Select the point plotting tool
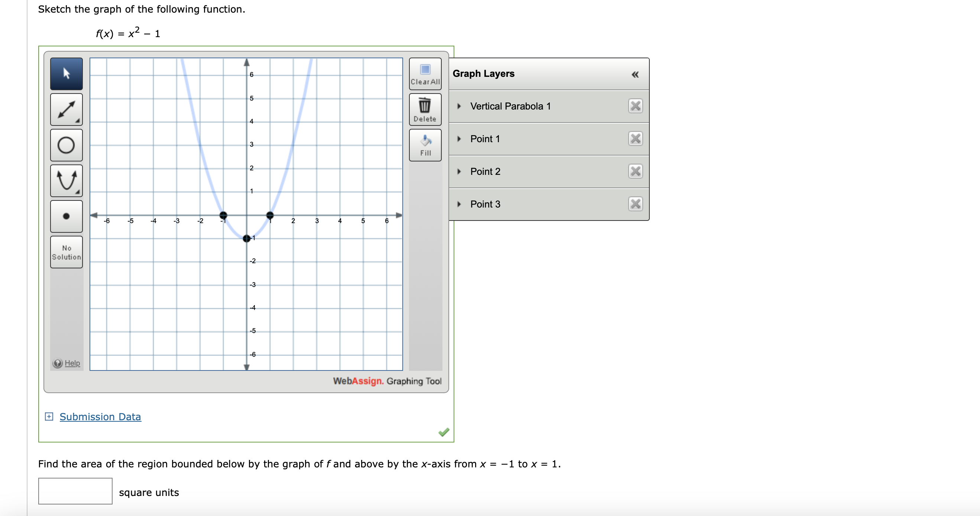The image size is (980, 516). [66, 216]
